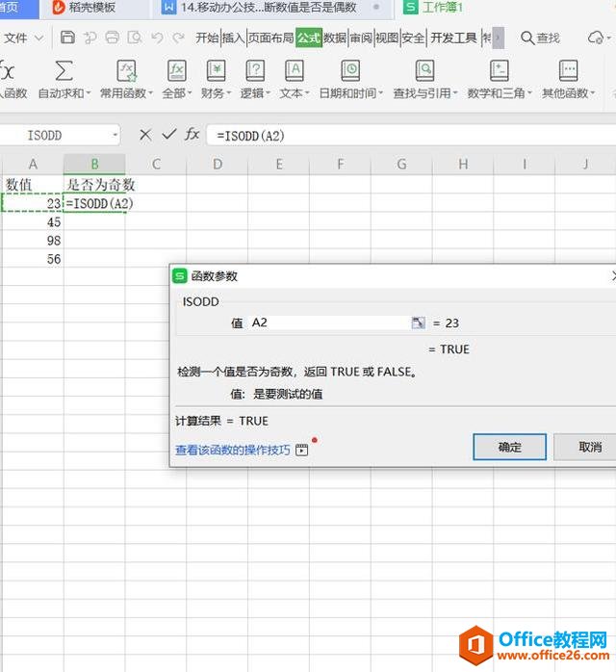Select header cell 数值

[x=33, y=185]
